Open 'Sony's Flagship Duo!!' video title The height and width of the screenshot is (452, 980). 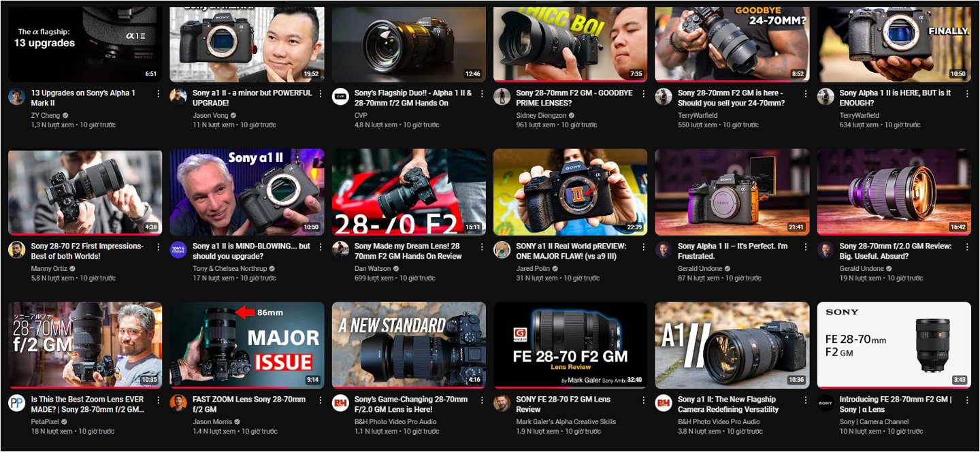click(413, 98)
